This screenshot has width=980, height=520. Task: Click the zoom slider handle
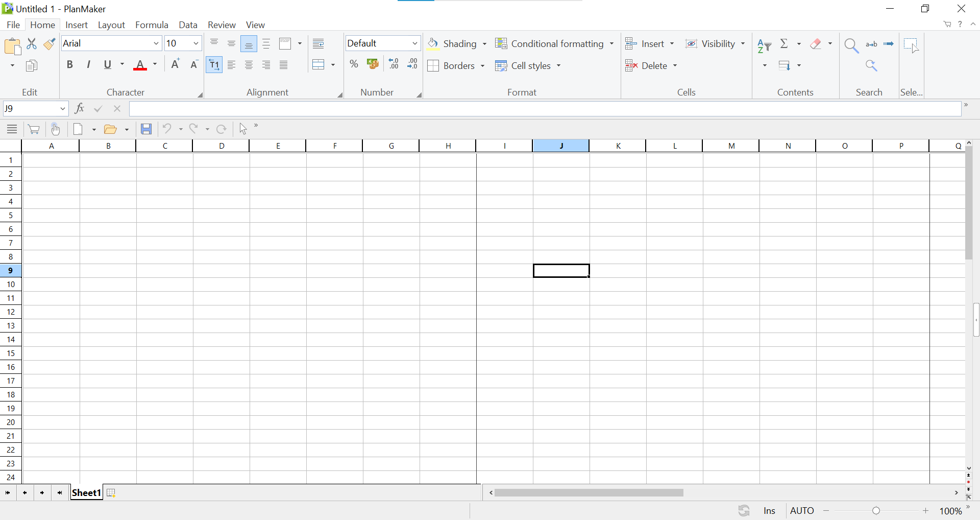coord(876,511)
